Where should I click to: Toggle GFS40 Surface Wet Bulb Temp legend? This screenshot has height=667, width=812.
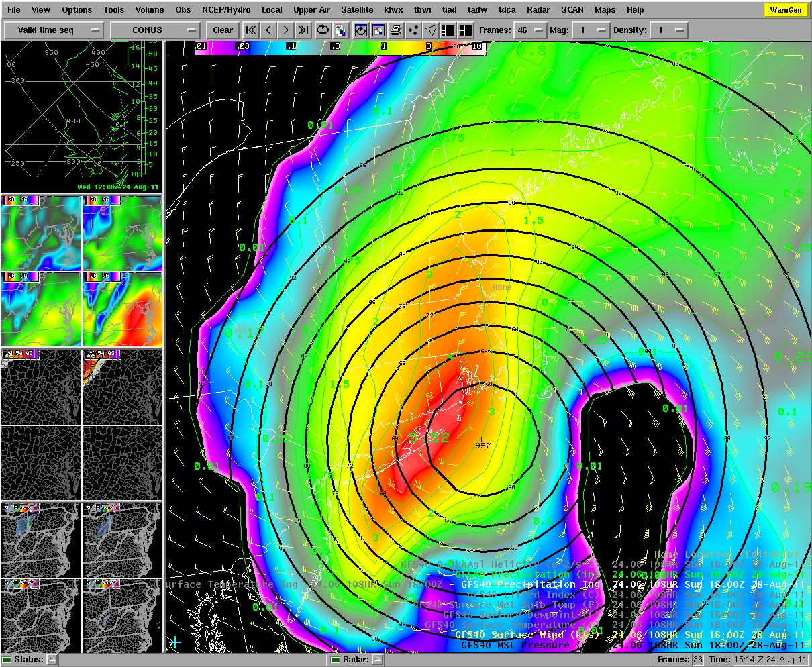pyautogui.click(x=609, y=605)
